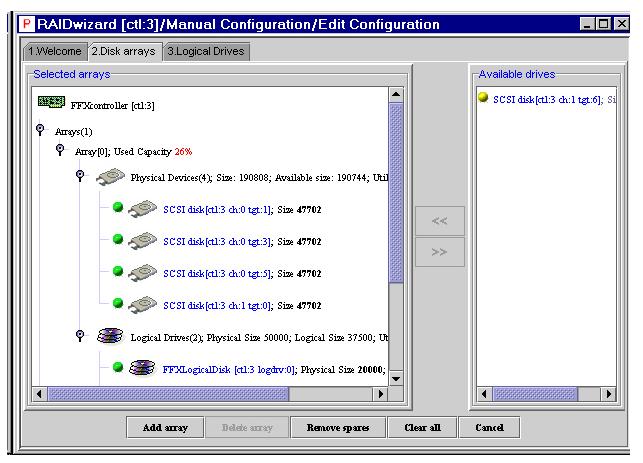The image size is (643, 463).
Task: Click the Clear all button
Action: pos(422,428)
